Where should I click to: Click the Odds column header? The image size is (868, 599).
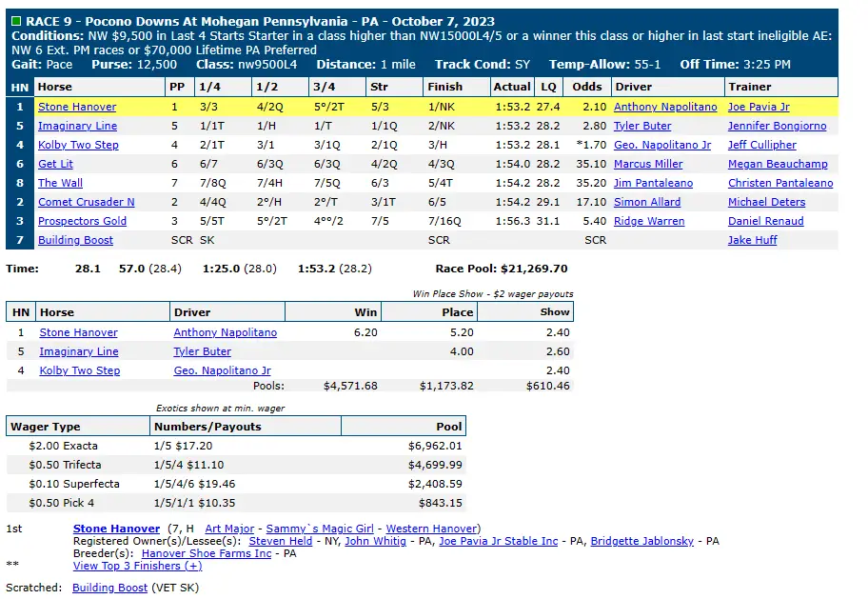coord(587,87)
